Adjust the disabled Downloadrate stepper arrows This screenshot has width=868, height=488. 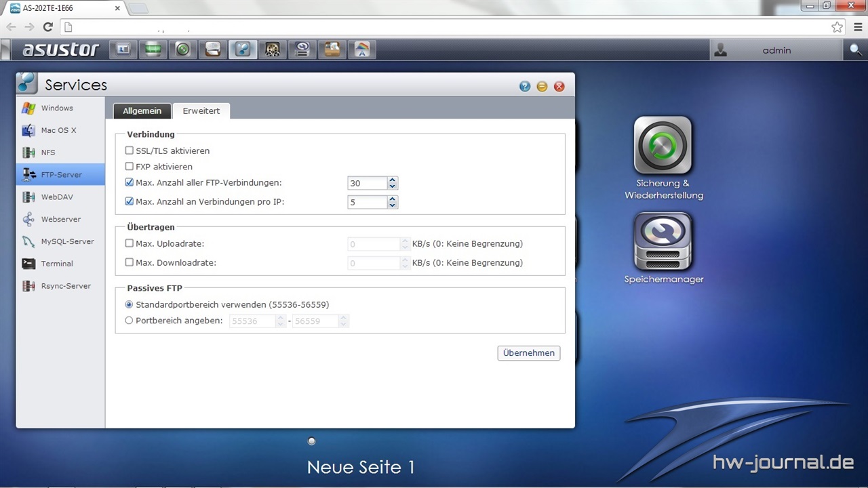pyautogui.click(x=406, y=263)
